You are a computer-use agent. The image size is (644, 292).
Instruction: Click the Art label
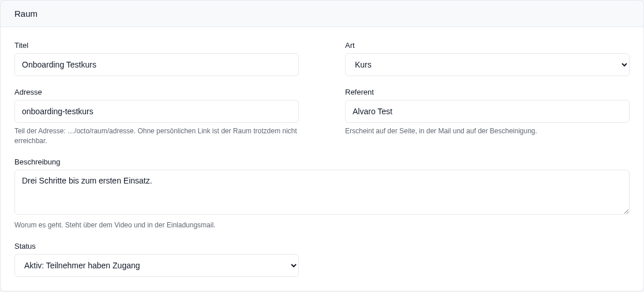pos(350,46)
